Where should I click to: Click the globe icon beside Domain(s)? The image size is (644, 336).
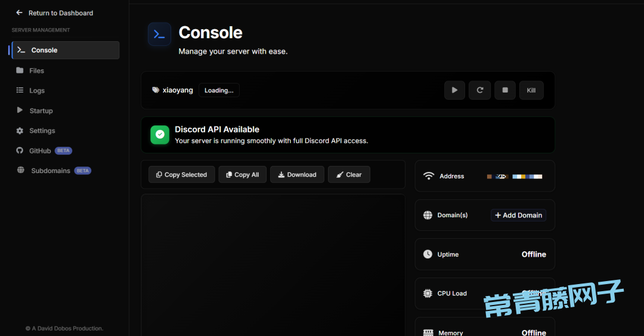tap(428, 215)
